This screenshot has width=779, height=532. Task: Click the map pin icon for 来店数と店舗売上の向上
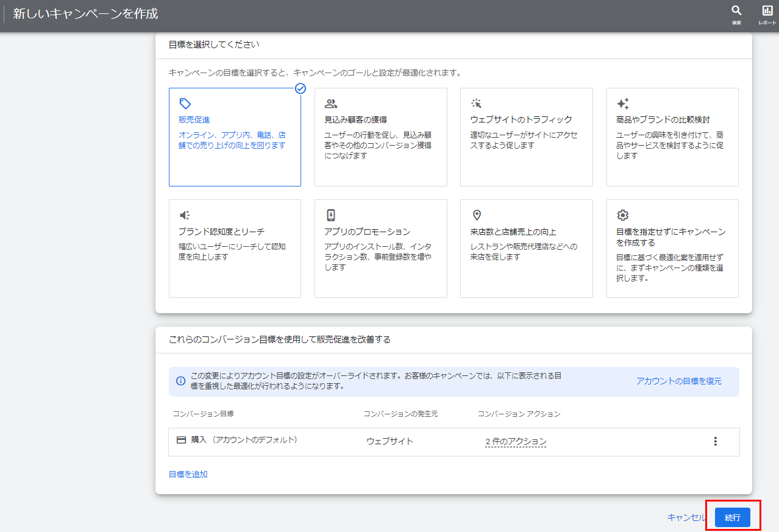point(477,215)
